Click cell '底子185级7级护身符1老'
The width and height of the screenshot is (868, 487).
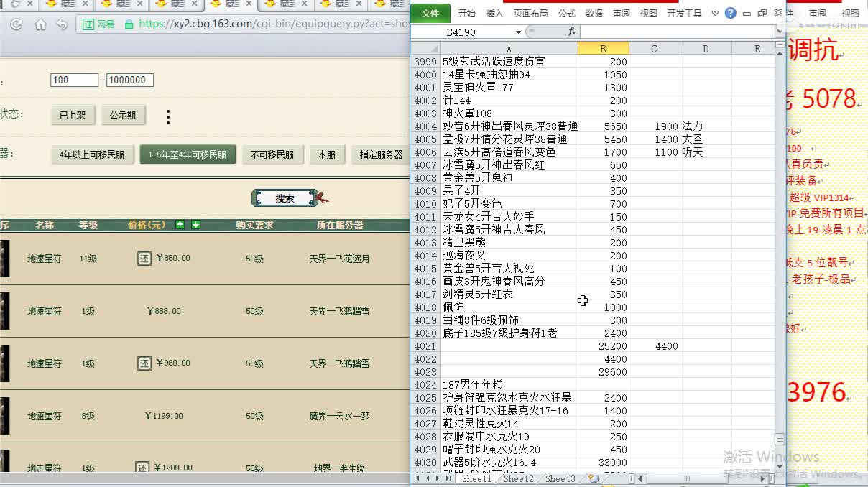point(509,333)
